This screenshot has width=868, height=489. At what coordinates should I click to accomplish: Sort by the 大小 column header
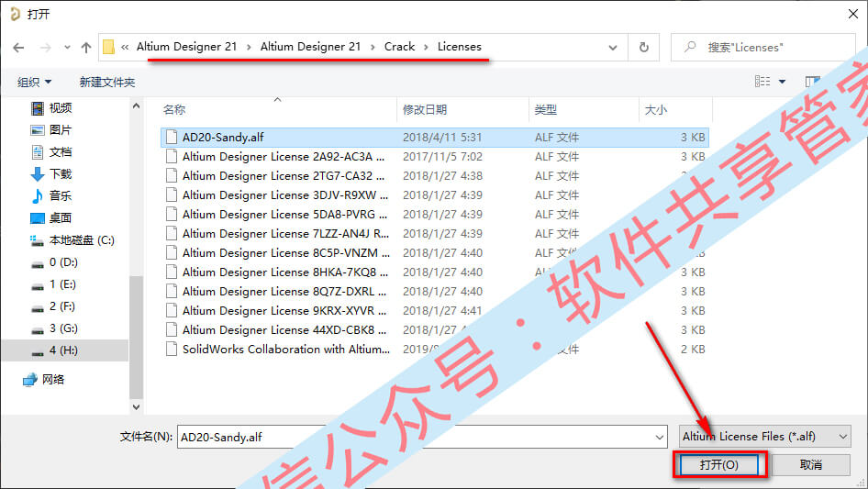675,110
